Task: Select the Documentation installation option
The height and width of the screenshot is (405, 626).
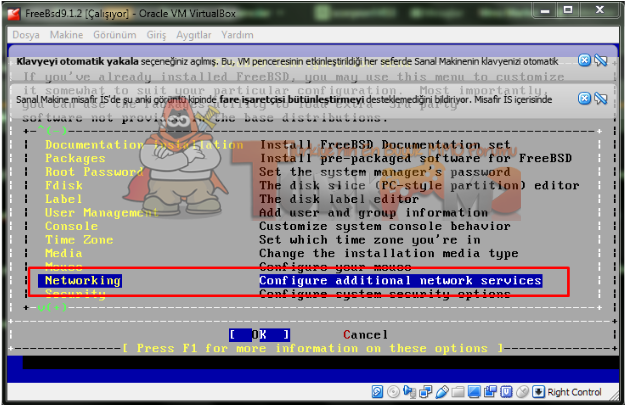Action: [x=144, y=145]
